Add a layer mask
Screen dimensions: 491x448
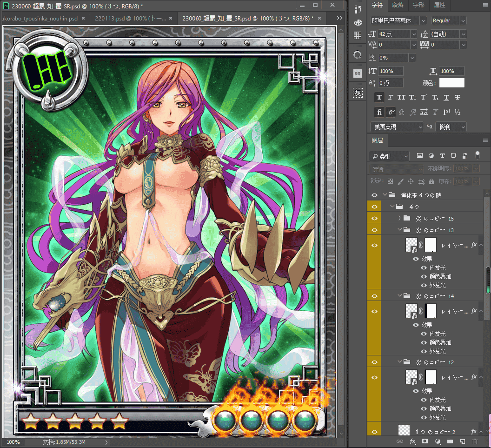(x=425, y=441)
